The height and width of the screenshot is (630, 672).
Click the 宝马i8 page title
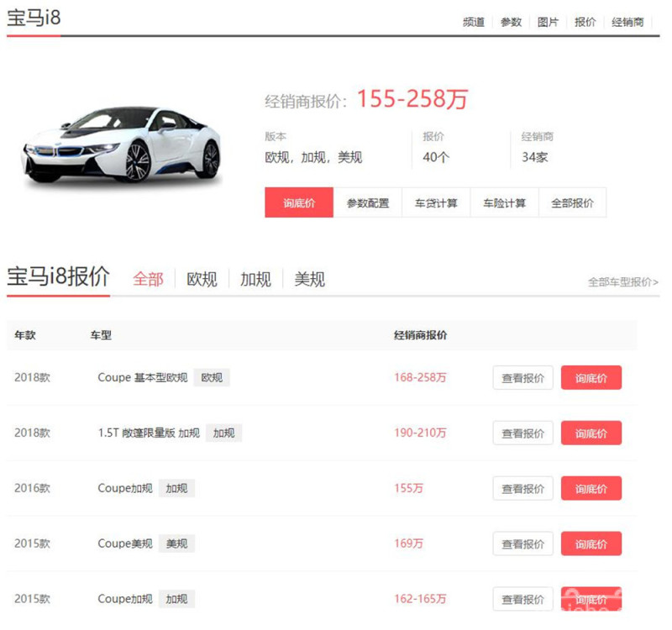point(34,18)
